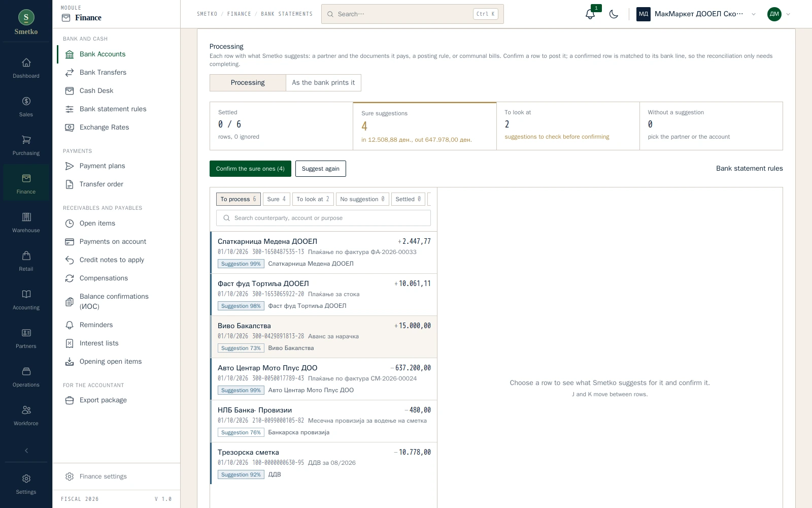This screenshot has width=812, height=508.
Task: Expand the МакМаркет company switcher
Action: point(696,14)
